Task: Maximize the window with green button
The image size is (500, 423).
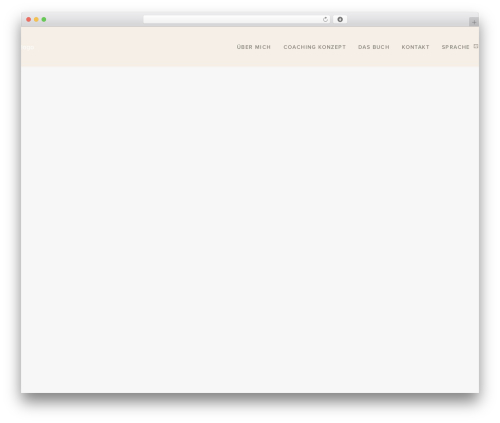Action: (44, 19)
